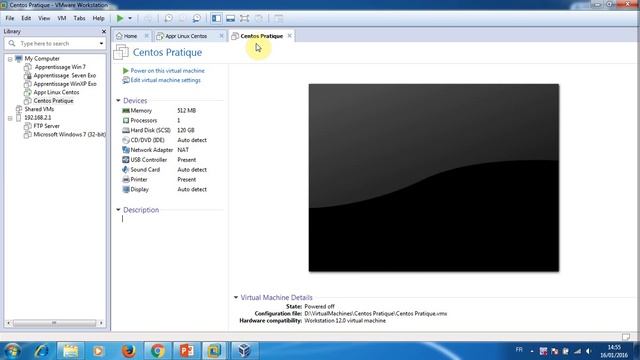Open Internet Explorer from taskbar
The height and width of the screenshot is (360, 640).
tap(42, 351)
